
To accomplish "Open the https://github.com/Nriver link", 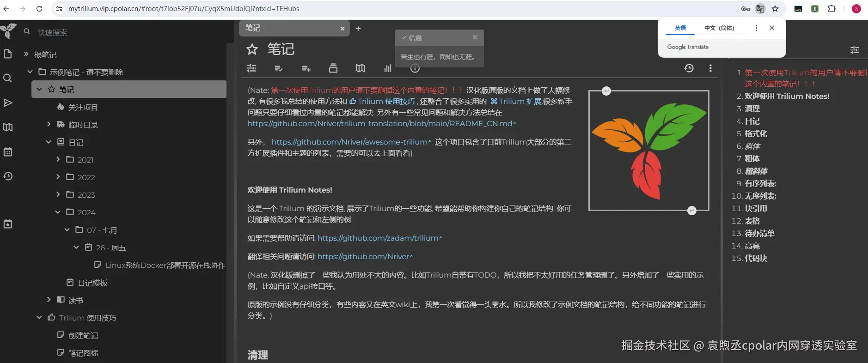I will (x=365, y=257).
